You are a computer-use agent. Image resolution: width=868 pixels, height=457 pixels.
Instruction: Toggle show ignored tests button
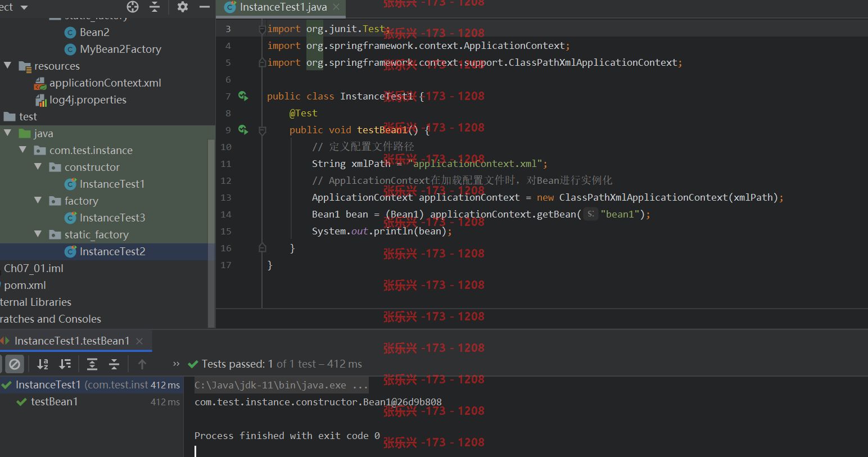tap(15, 364)
